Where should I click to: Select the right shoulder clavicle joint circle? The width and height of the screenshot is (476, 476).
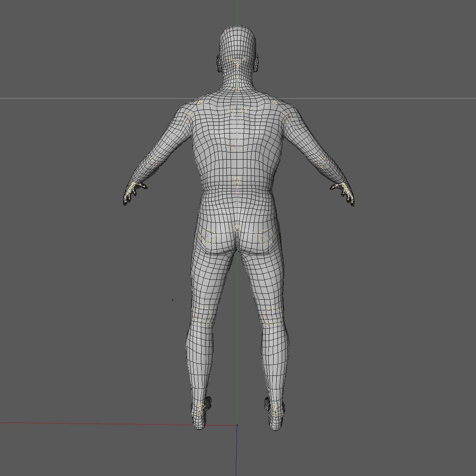tap(275, 103)
